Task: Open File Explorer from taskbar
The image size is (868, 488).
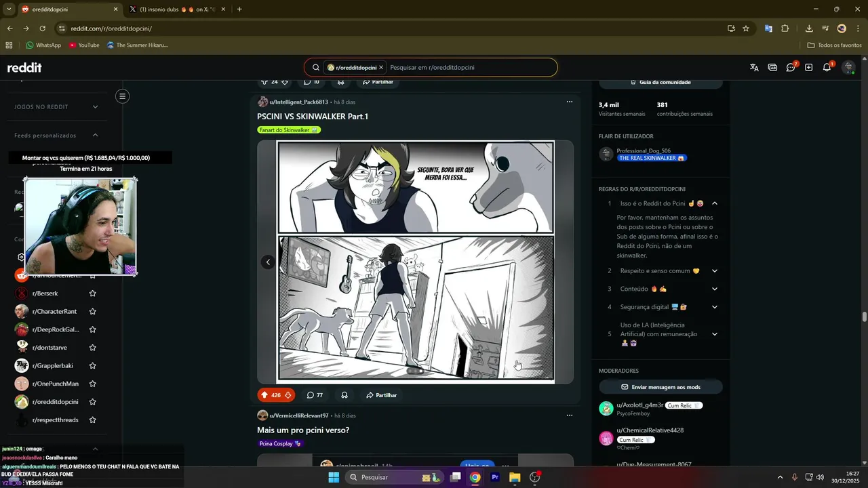Action: pos(515,477)
